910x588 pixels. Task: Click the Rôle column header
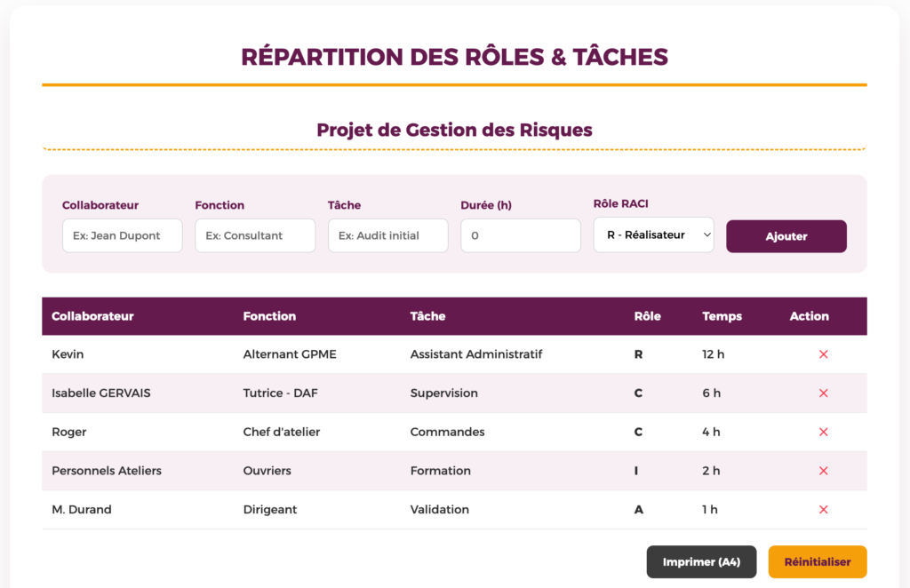click(x=647, y=316)
